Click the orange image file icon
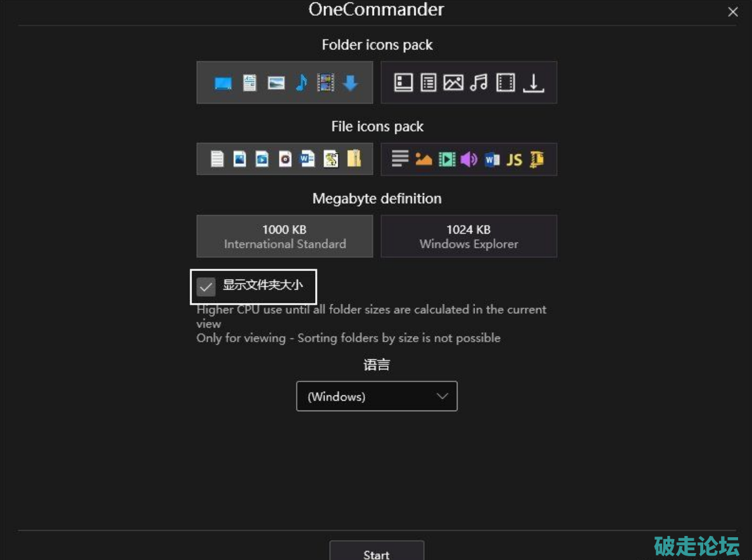 (x=423, y=159)
